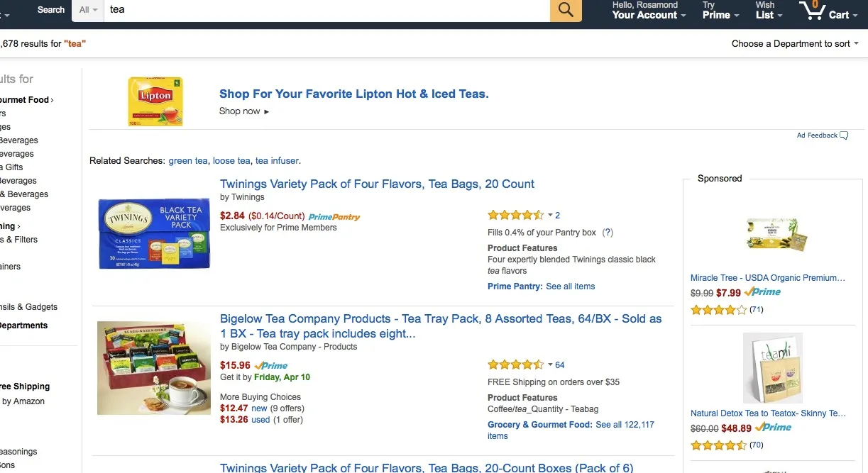Click the Pantry box help question mark
This screenshot has height=473, width=868.
[608, 232]
